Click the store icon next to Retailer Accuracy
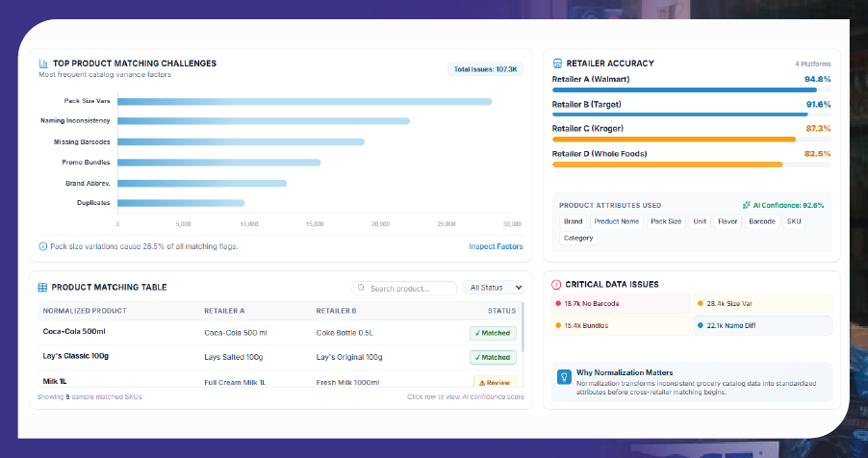 click(557, 64)
